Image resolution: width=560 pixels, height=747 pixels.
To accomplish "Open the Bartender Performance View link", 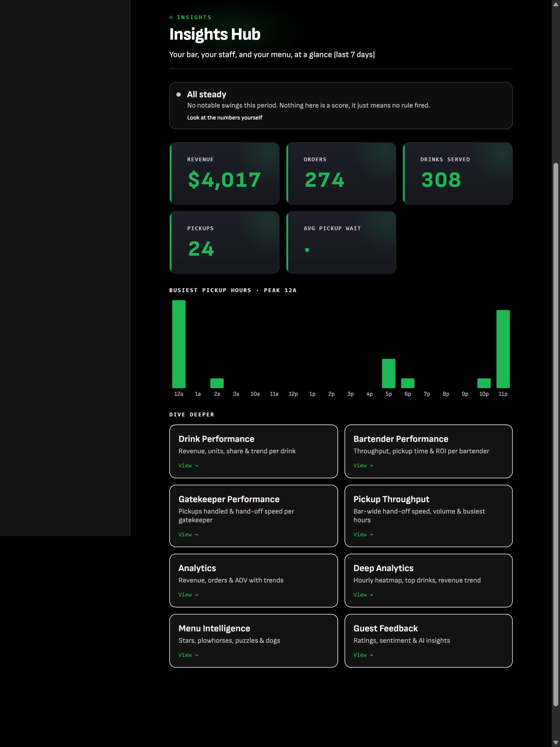I will click(x=363, y=466).
